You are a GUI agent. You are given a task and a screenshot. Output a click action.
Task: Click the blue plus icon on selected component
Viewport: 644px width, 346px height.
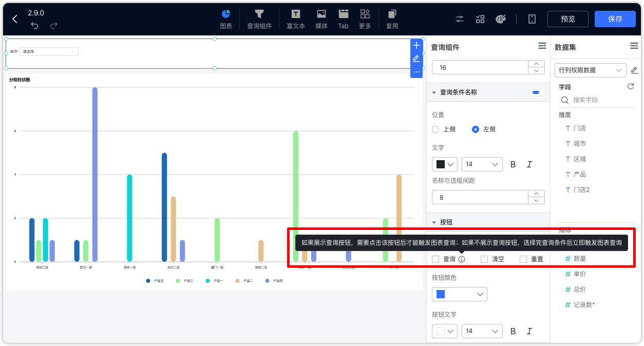pyautogui.click(x=416, y=45)
